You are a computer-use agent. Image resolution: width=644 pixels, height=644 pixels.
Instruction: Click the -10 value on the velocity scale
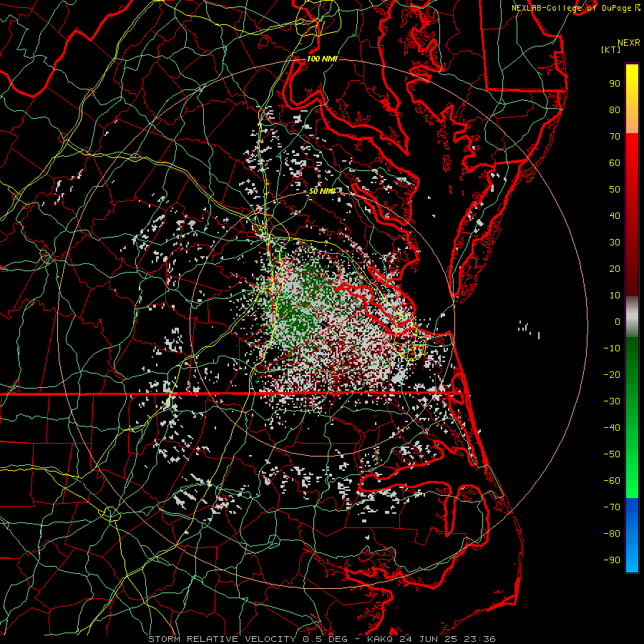click(x=612, y=348)
